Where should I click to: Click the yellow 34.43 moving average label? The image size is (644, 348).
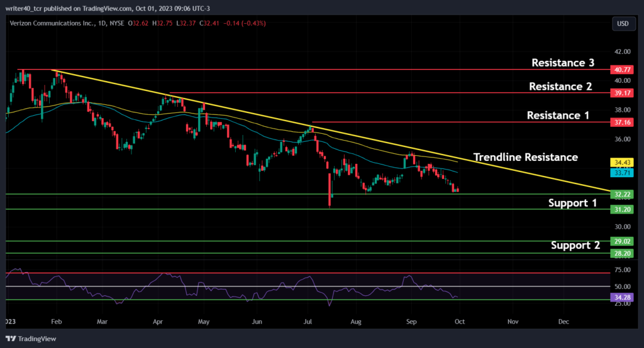point(622,163)
